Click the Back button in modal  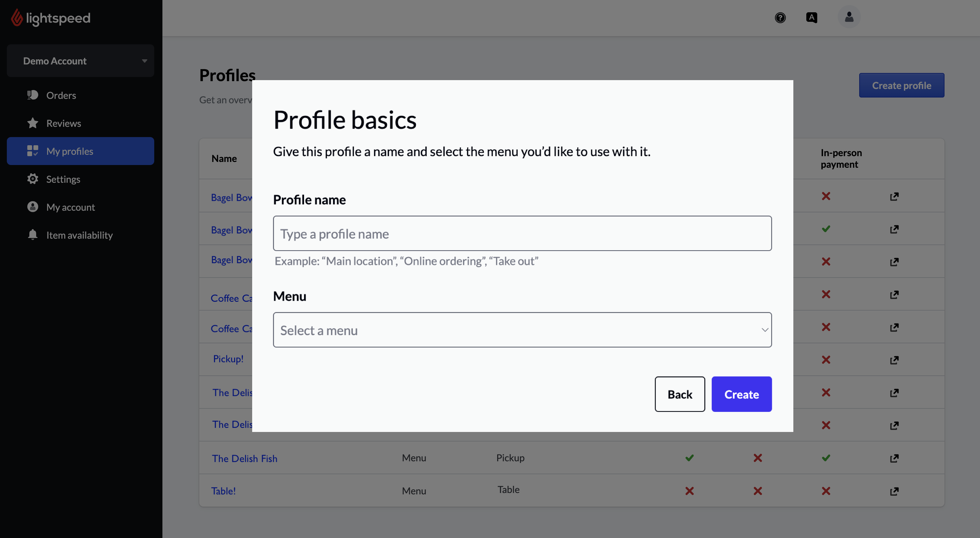tap(680, 393)
